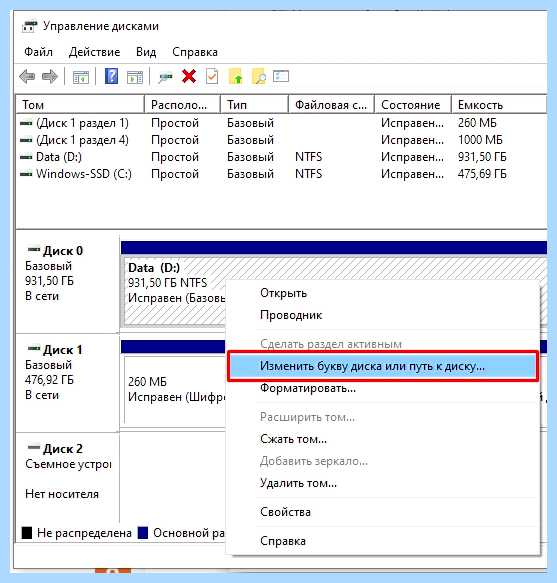
Task: Click the Disk Management title bar icon
Action: [30, 26]
